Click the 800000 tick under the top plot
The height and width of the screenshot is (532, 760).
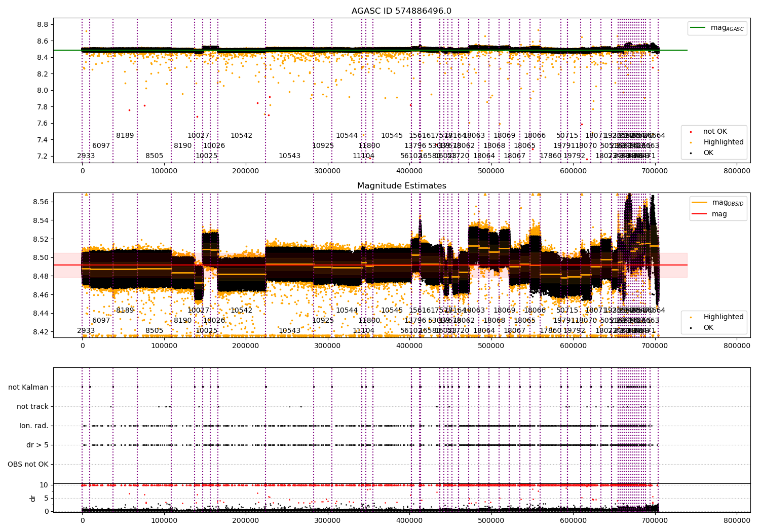coord(736,171)
